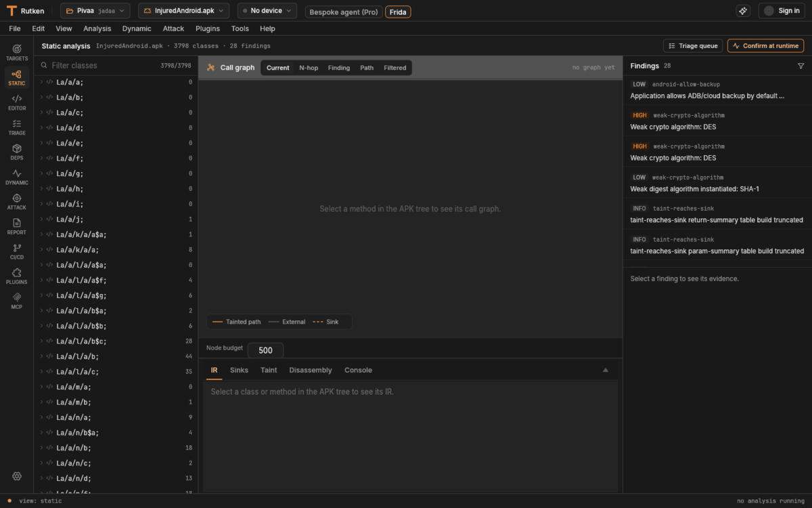Switch to the Sinks tab
Screen dimensions: 812x508
click(x=239, y=370)
